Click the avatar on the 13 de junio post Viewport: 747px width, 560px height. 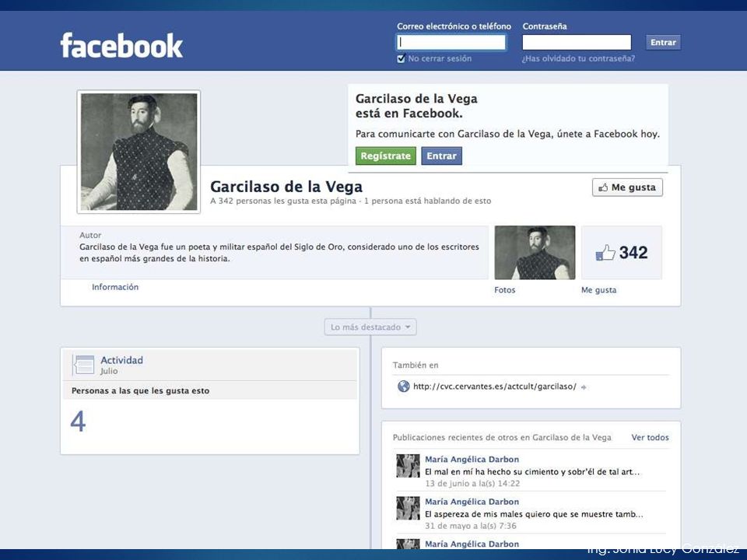(408, 466)
